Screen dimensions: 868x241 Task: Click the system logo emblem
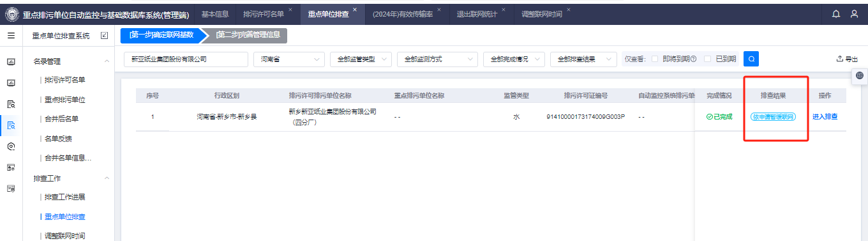12,13
